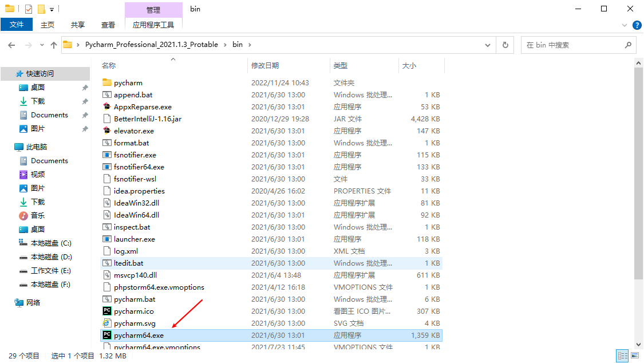This screenshot has width=644, height=363.
Task: Click the AppxReparse.exe icon
Action: [x=107, y=106]
